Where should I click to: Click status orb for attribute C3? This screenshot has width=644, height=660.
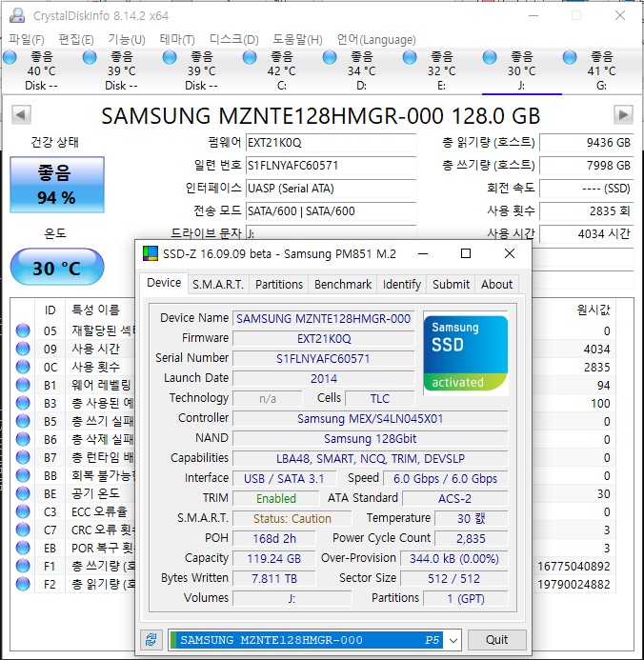click(x=23, y=511)
